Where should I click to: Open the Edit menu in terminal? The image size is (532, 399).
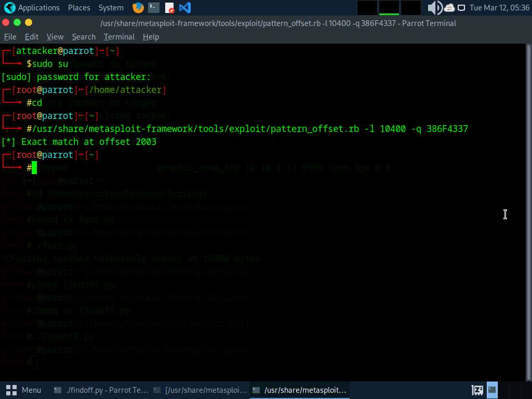(x=32, y=37)
